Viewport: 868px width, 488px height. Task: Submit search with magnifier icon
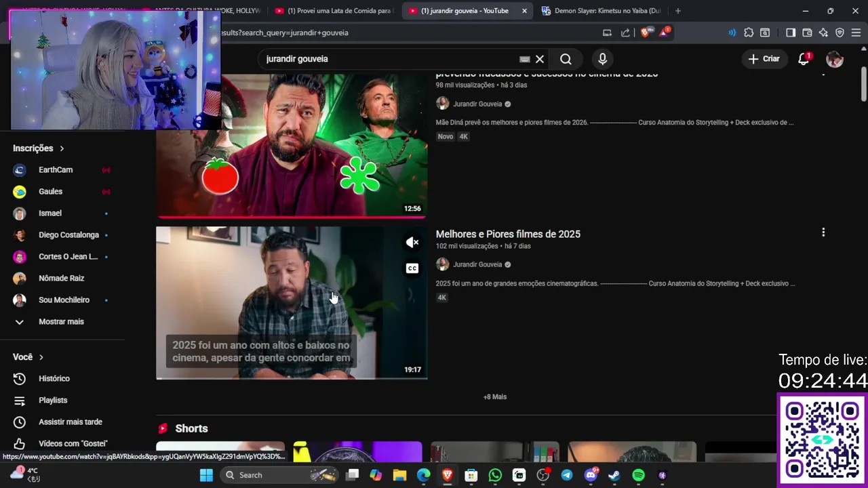pyautogui.click(x=566, y=59)
